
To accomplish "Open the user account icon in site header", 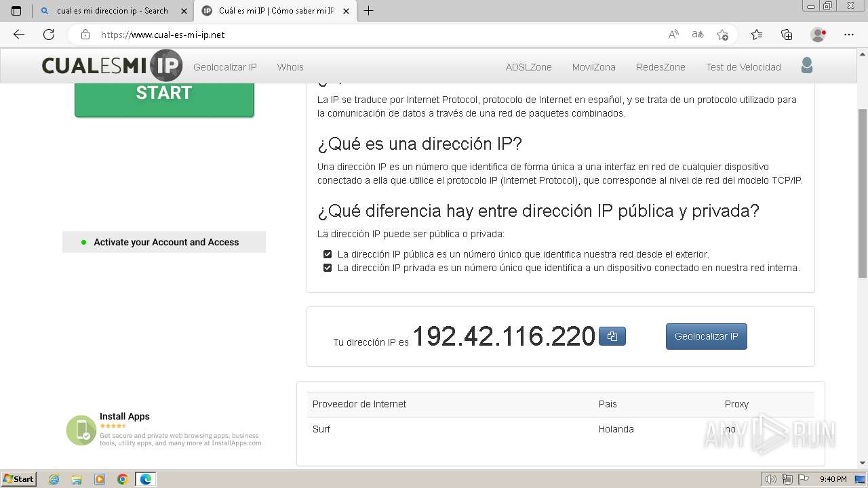I will [806, 66].
